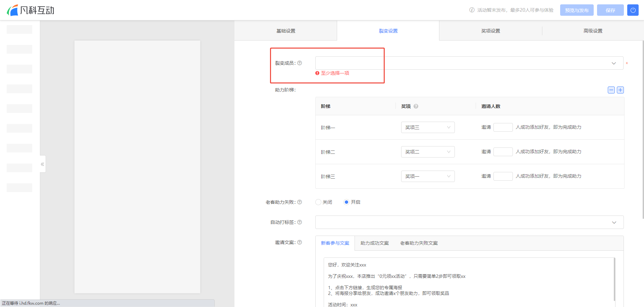The height and width of the screenshot is (307, 644).
Task: Open the 自动打标签 dropdown
Action: coord(469,222)
